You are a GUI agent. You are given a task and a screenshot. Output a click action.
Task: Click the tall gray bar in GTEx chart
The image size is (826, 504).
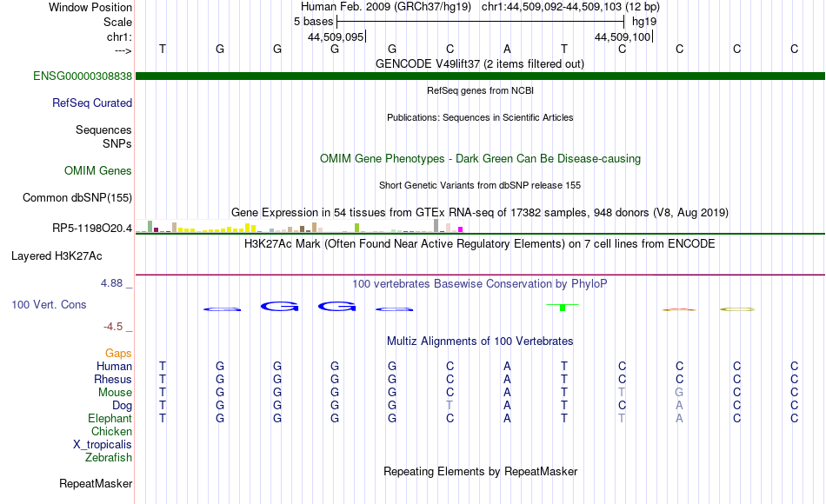tap(436, 225)
